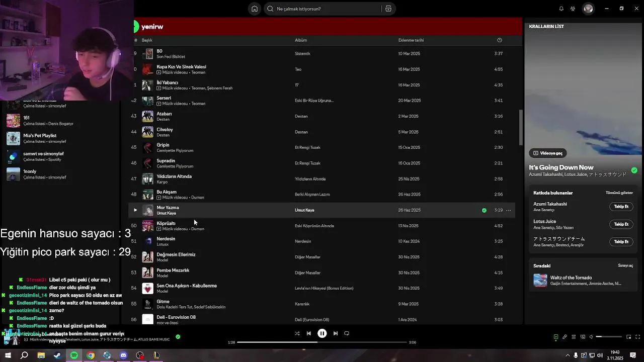Screen dimensions: 644x362
Task: Sort by 'Albüm' column header
Action: pyautogui.click(x=301, y=40)
